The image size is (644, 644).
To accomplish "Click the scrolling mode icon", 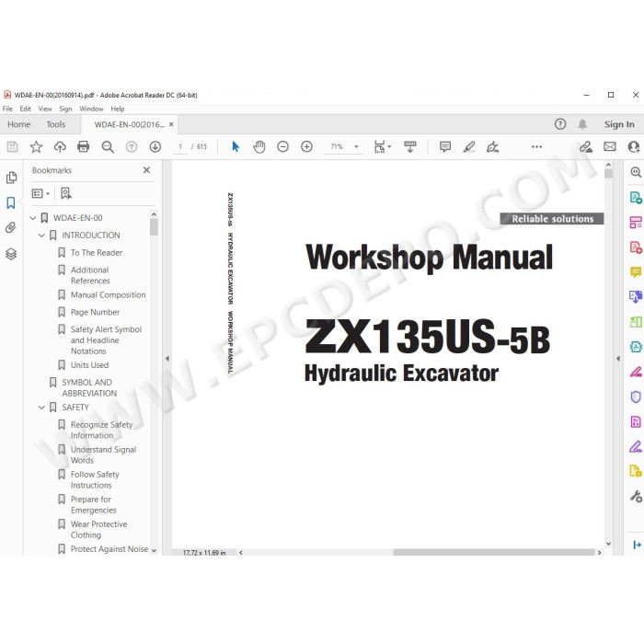I will tap(410, 146).
